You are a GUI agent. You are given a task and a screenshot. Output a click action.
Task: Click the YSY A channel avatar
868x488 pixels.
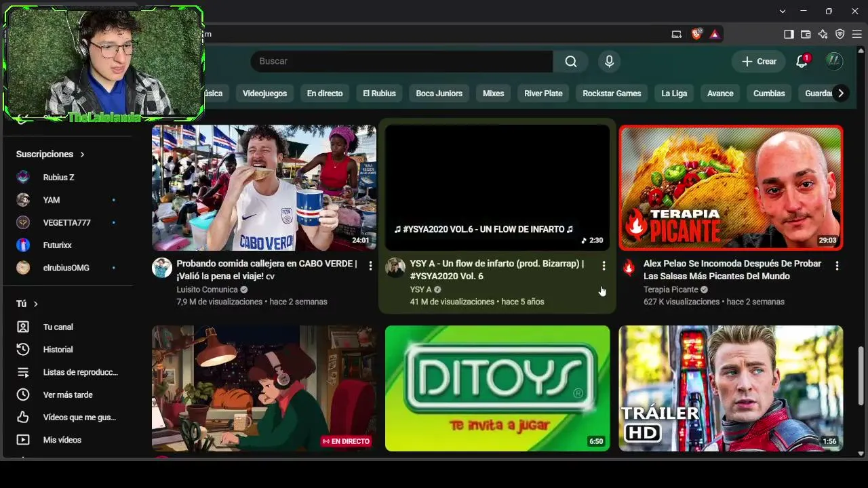click(x=395, y=268)
